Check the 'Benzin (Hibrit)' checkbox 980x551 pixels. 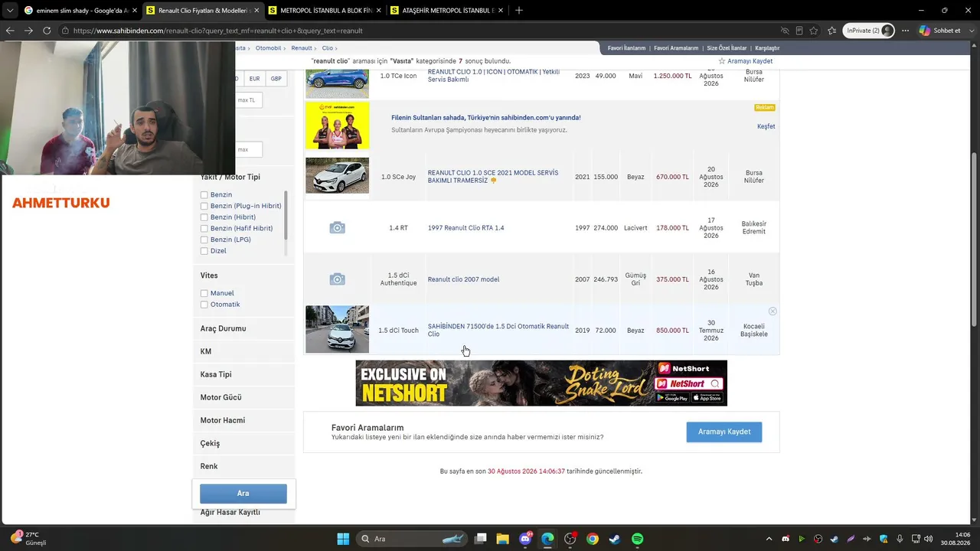pyautogui.click(x=204, y=217)
